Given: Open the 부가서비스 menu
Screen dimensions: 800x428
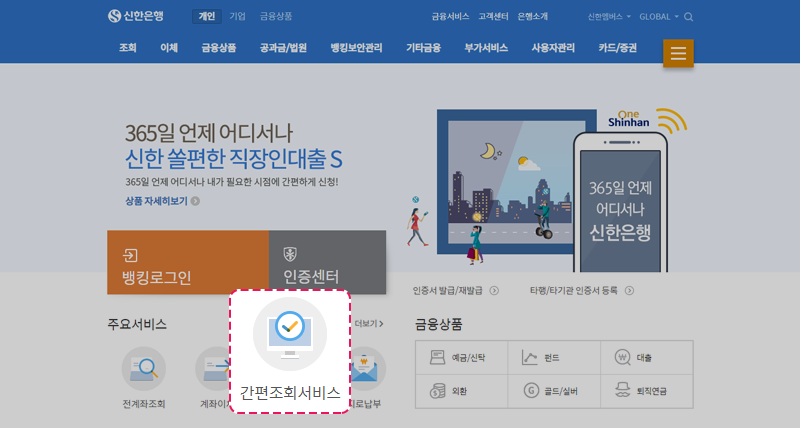Looking at the screenshot, I should coord(486,48).
